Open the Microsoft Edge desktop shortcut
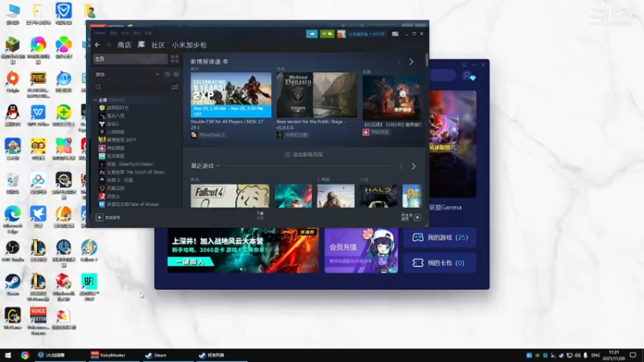This screenshot has width=644, height=362. 13,220
